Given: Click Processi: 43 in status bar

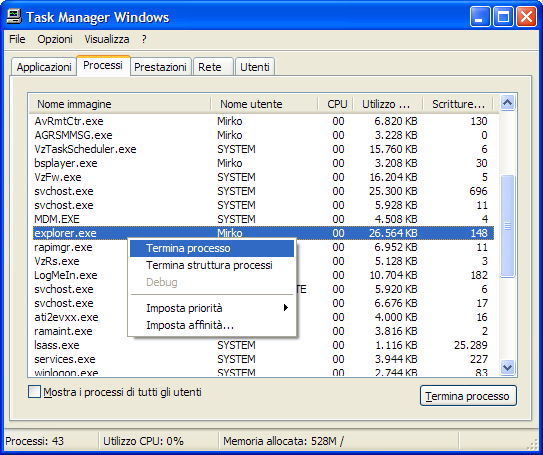Looking at the screenshot, I should 35,441.
